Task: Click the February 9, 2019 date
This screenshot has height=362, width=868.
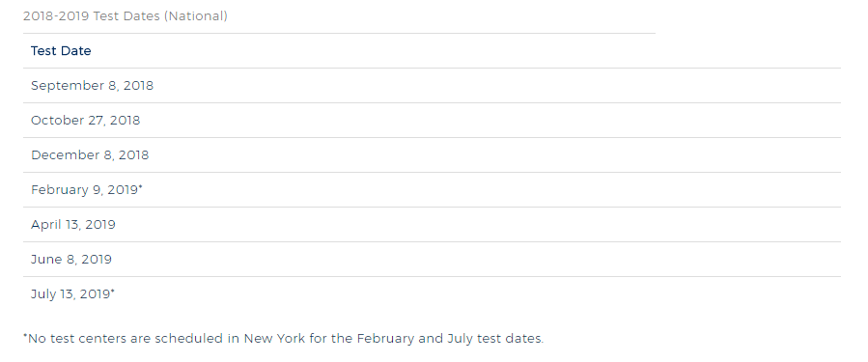Action: click(x=84, y=190)
